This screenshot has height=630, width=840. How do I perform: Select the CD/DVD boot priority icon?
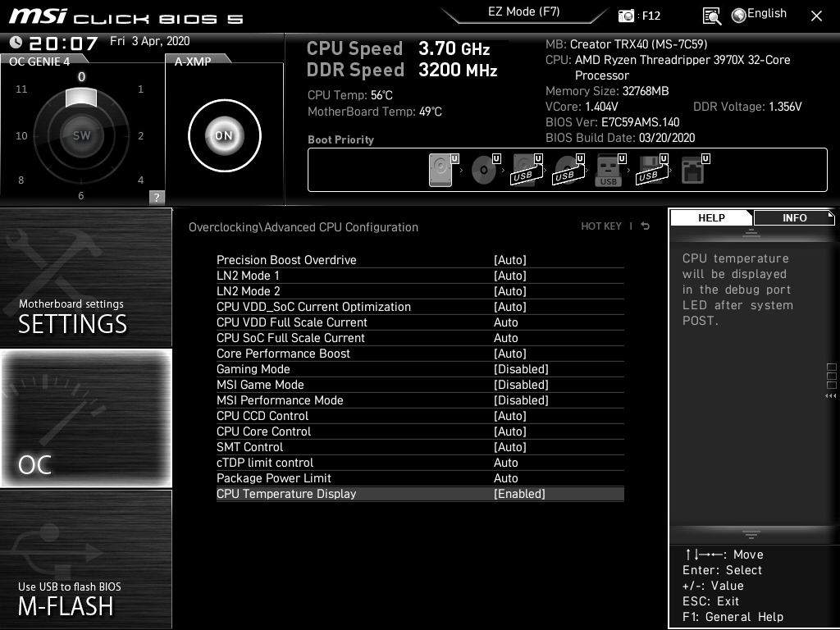pyautogui.click(x=484, y=170)
